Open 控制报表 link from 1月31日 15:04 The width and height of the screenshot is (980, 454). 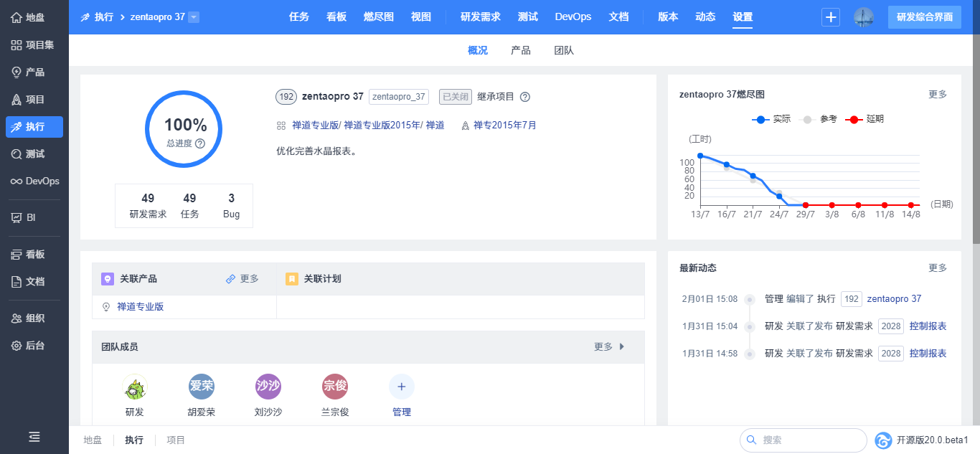(928, 326)
